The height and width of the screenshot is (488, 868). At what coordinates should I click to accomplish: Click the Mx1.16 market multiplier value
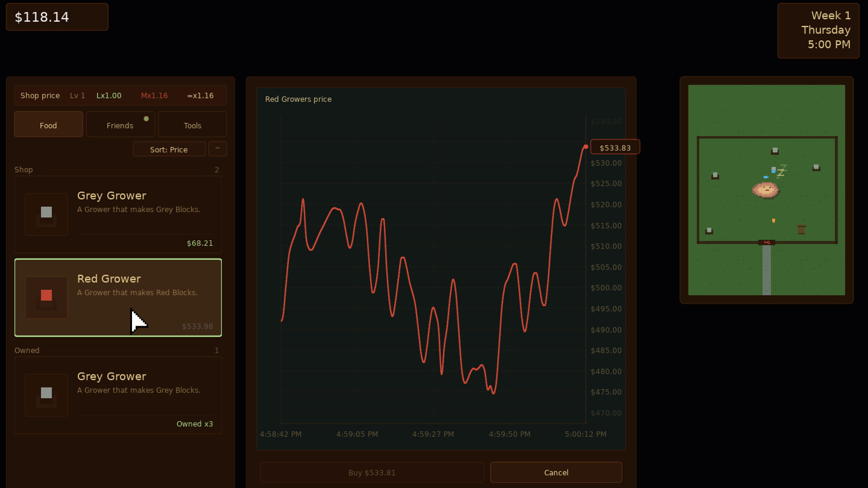(x=154, y=95)
